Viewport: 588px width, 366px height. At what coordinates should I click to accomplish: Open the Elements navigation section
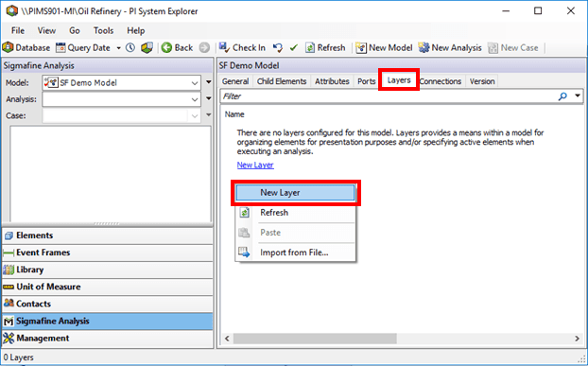click(107, 235)
